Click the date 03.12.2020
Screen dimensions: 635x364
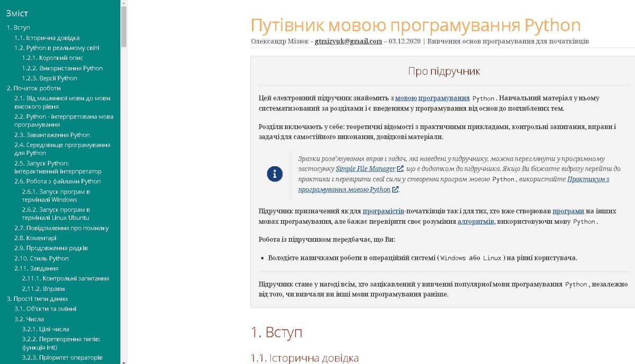(405, 41)
